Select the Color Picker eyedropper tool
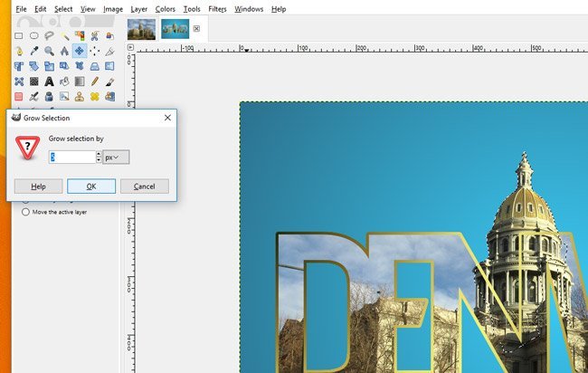Screen dimensions: 588x373 pyautogui.click(x=34, y=51)
